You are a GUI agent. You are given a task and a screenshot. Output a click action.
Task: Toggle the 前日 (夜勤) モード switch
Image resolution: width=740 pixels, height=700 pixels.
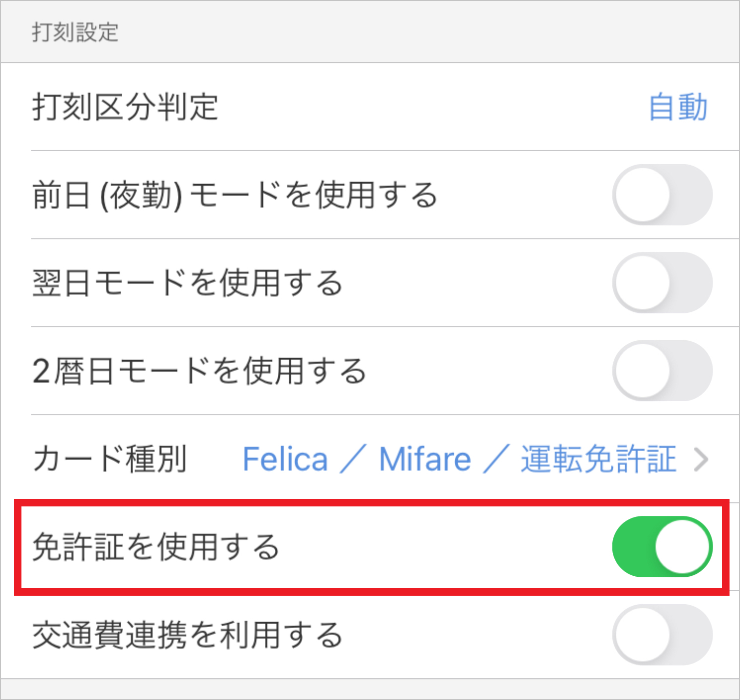[x=662, y=195]
